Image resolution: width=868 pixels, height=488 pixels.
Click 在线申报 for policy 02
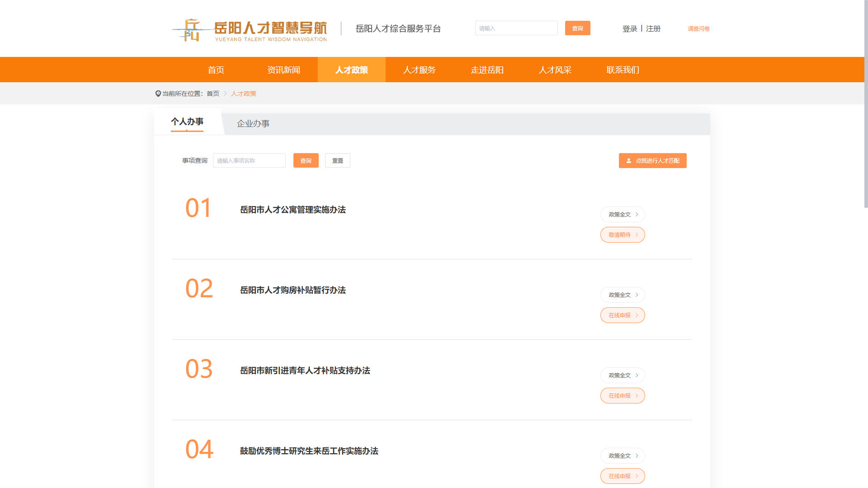(622, 315)
